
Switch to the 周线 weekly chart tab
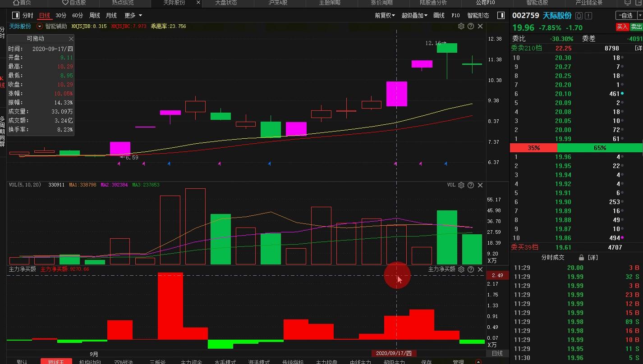pos(95,15)
